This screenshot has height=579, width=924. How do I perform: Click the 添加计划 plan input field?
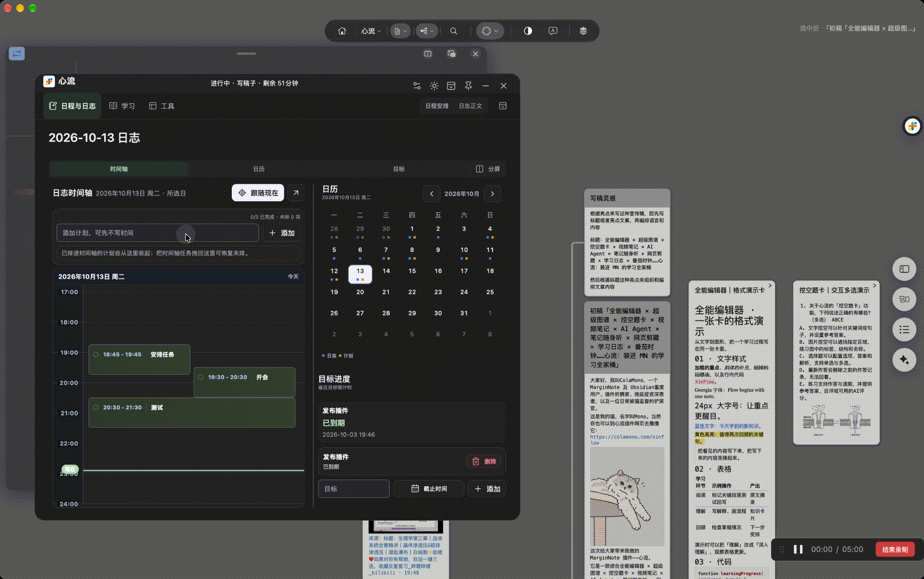[158, 233]
